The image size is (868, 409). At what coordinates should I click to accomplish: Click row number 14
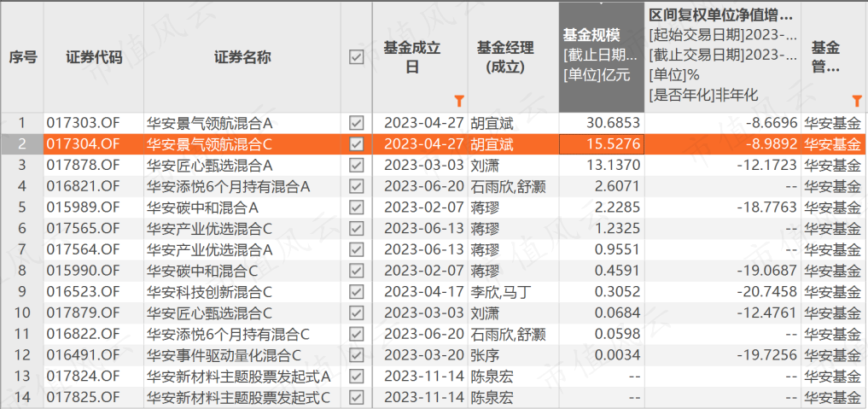point(22,397)
